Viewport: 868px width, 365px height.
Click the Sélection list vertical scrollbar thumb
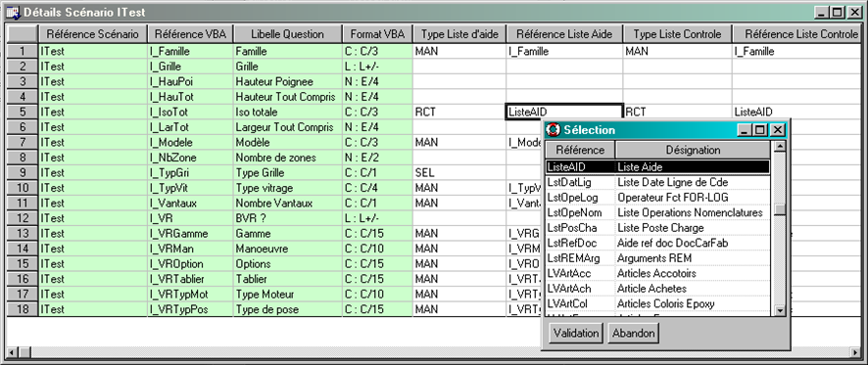(x=780, y=210)
